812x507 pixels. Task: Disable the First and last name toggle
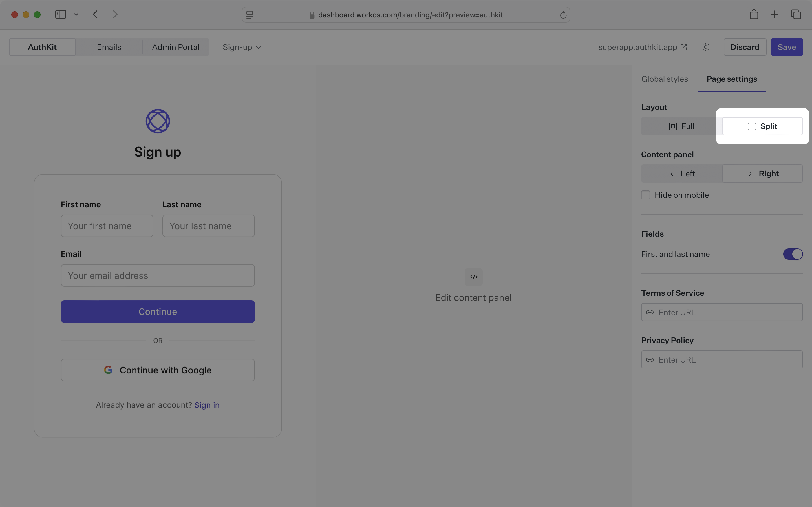click(793, 254)
